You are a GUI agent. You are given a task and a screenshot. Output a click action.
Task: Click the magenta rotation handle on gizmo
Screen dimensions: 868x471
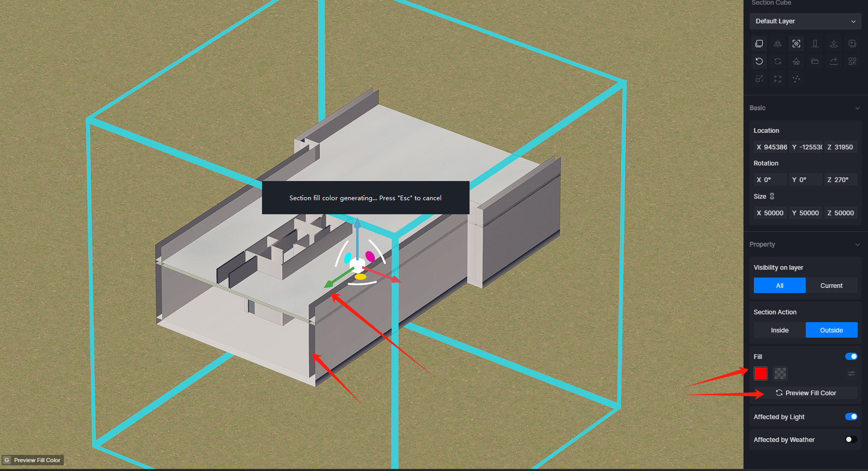(x=370, y=256)
